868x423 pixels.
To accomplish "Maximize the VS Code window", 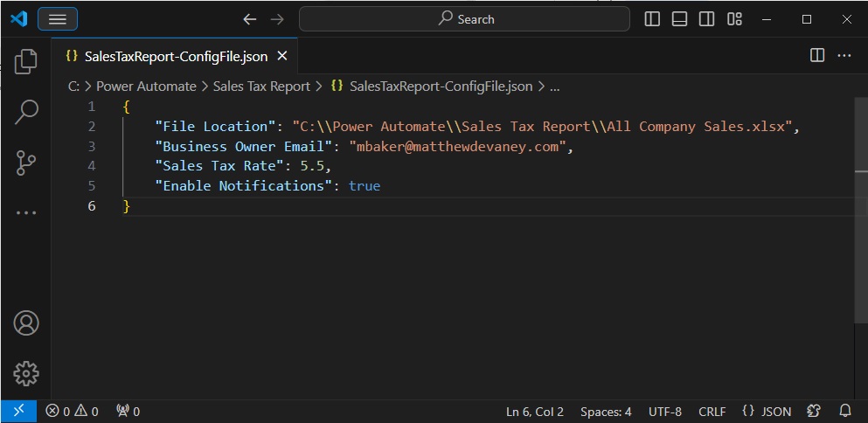I will coord(807,19).
